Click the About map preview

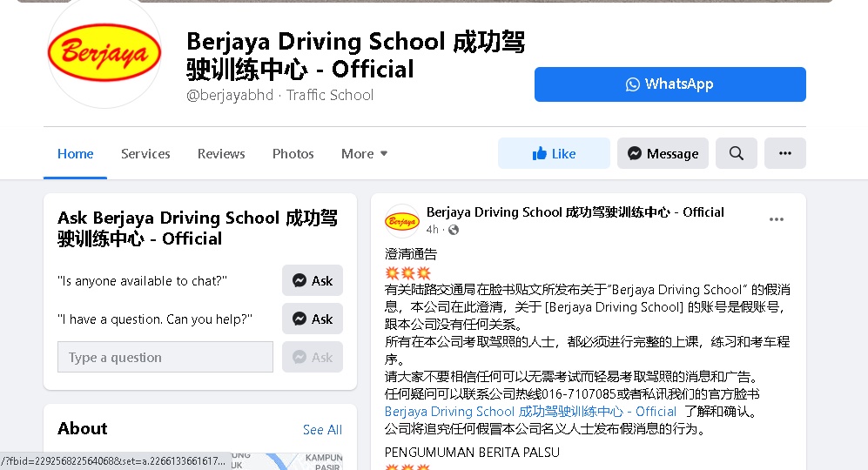pyautogui.click(x=286, y=461)
